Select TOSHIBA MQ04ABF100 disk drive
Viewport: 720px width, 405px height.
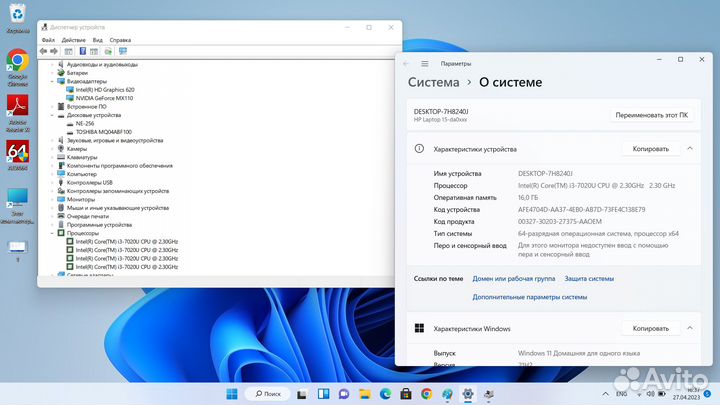(x=103, y=132)
